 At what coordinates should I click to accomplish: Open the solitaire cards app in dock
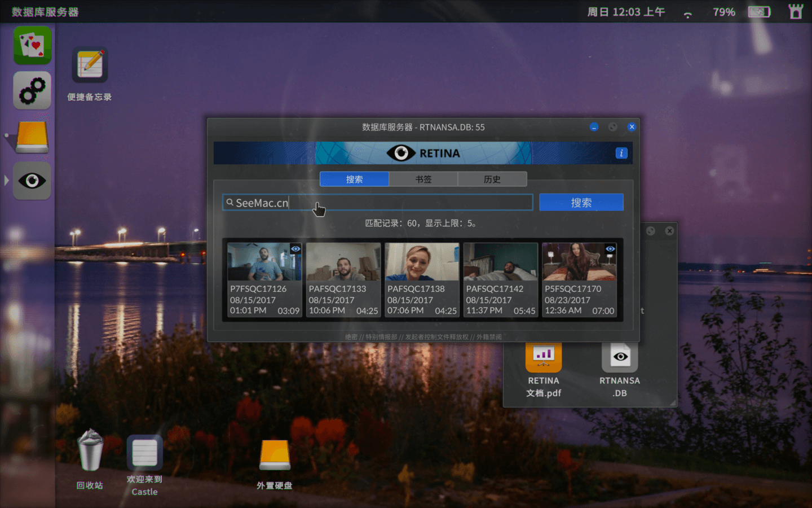pyautogui.click(x=32, y=45)
